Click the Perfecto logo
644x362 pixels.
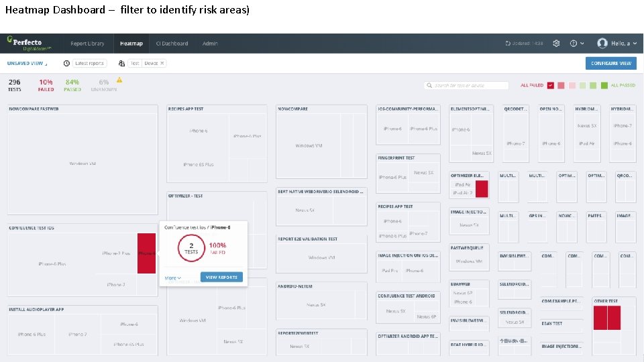(28, 44)
